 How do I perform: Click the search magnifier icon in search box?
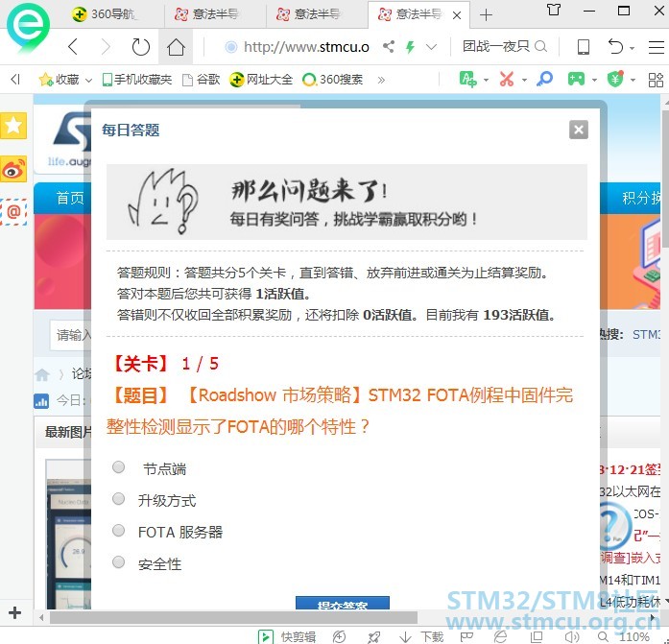pyautogui.click(x=540, y=46)
